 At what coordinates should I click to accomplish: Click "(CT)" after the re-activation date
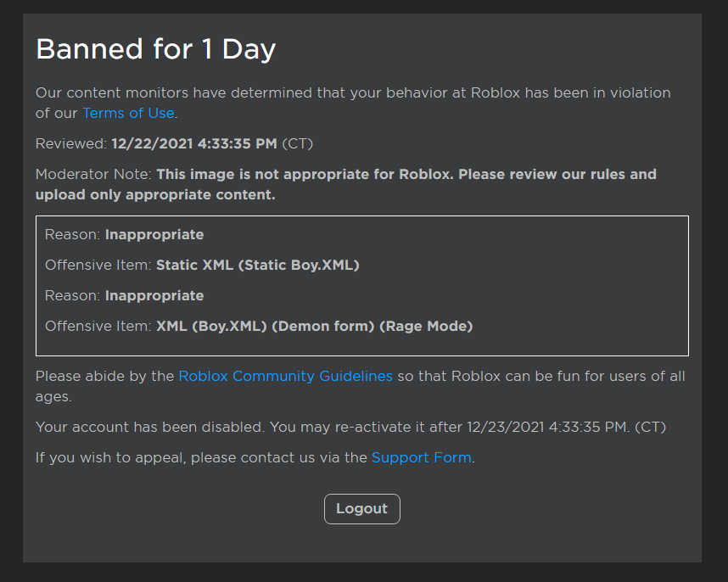coord(650,427)
